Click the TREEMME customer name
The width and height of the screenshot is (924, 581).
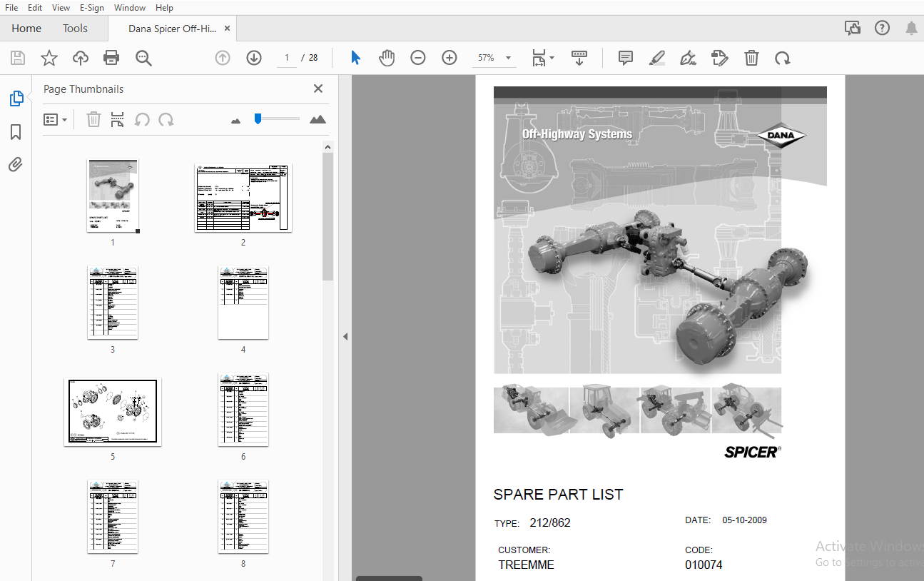point(526,565)
